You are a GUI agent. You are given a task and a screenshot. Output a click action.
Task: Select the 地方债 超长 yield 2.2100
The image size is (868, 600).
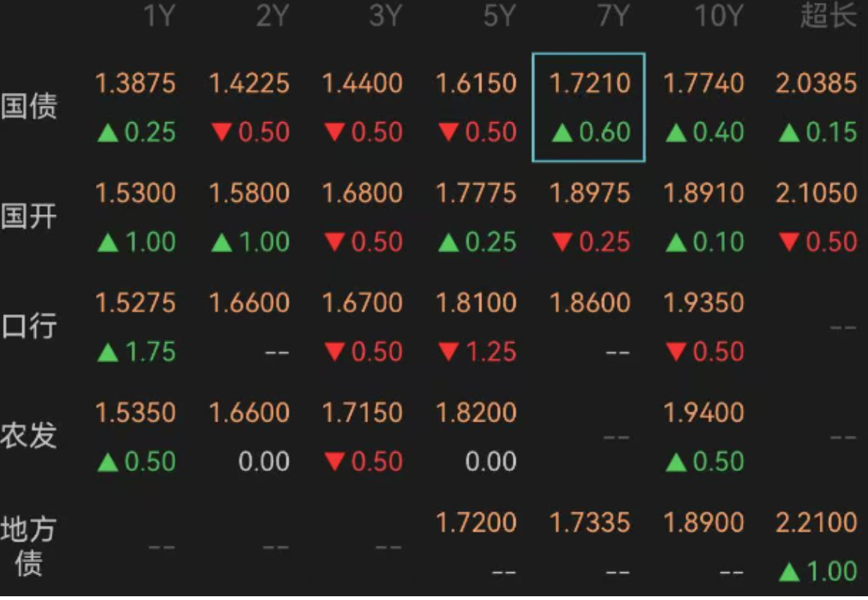(816, 523)
